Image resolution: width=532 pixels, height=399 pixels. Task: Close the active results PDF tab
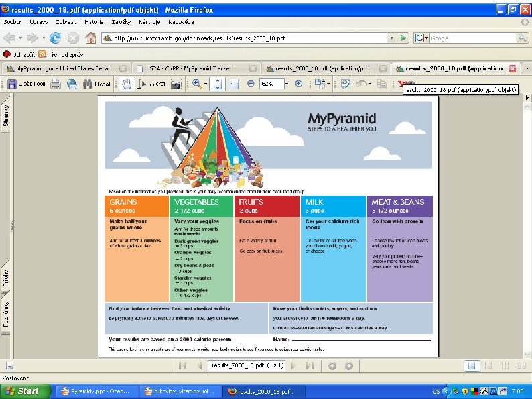coord(513,68)
